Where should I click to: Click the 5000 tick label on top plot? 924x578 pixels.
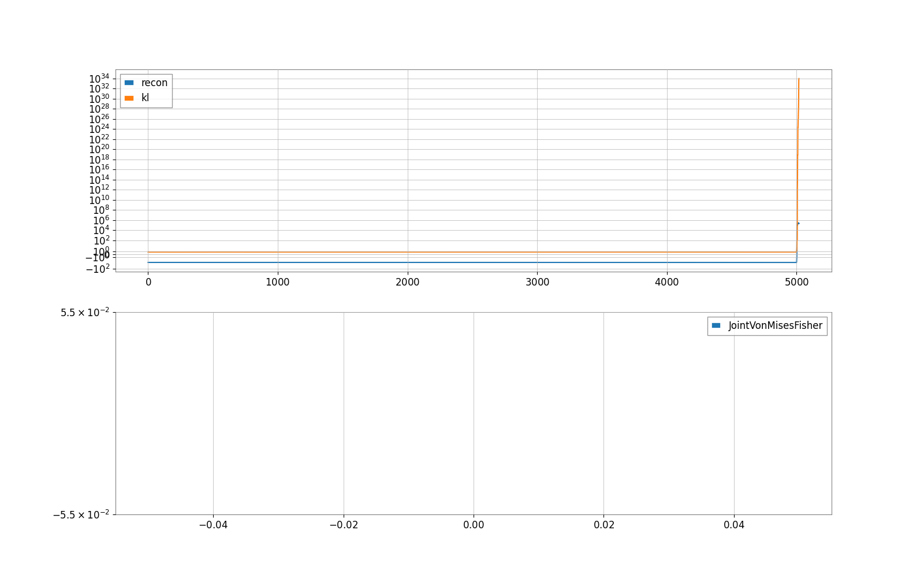point(797,282)
